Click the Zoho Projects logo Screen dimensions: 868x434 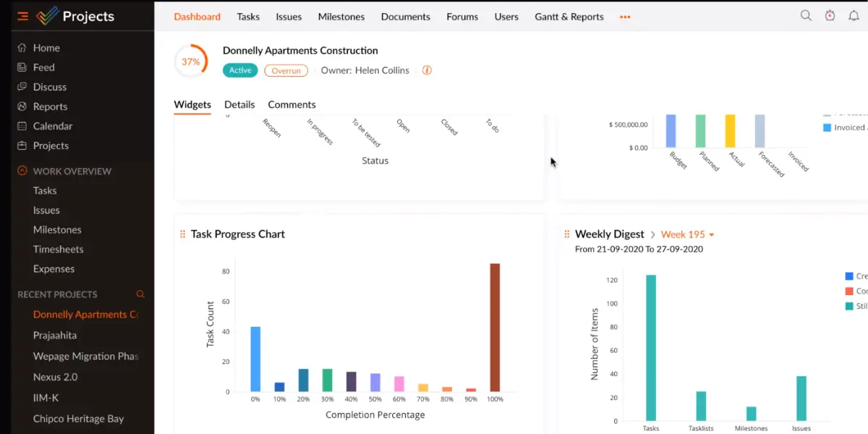coord(48,16)
